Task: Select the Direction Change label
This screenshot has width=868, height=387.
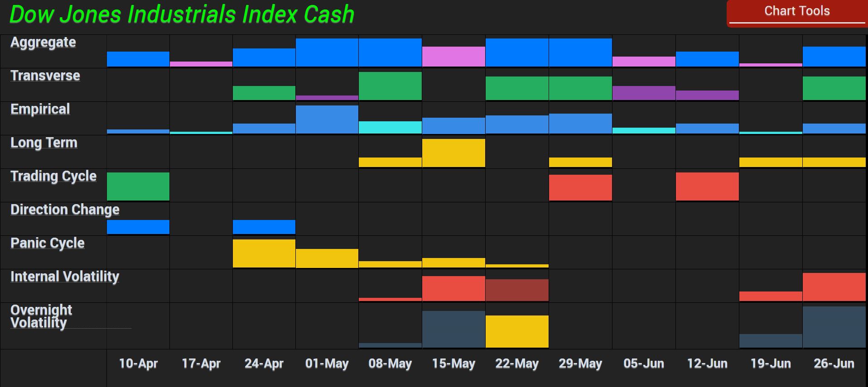Action: click(65, 210)
